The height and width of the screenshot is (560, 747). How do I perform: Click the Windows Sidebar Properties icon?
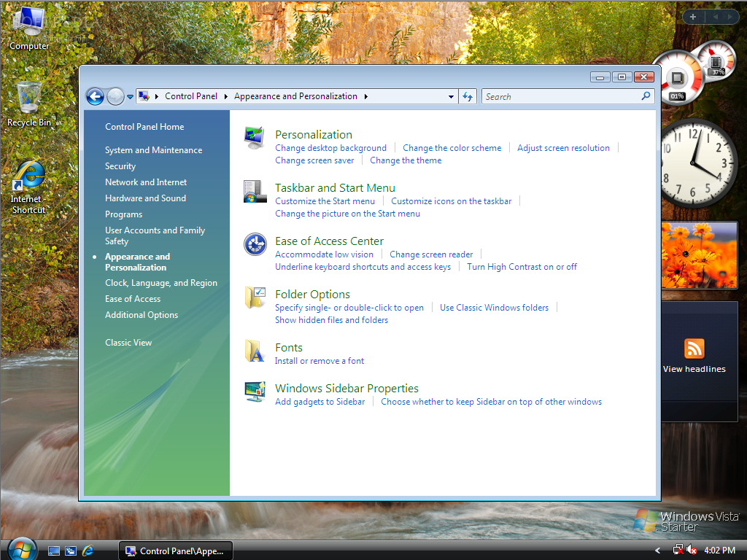255,391
